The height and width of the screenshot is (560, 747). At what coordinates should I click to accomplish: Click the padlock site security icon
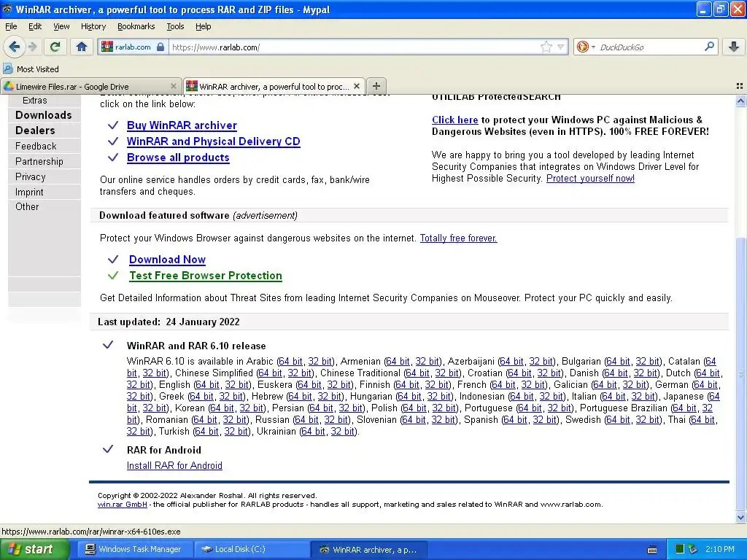click(160, 47)
